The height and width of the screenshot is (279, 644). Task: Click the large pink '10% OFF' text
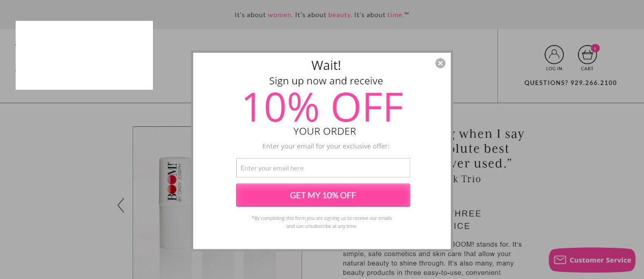point(323,108)
